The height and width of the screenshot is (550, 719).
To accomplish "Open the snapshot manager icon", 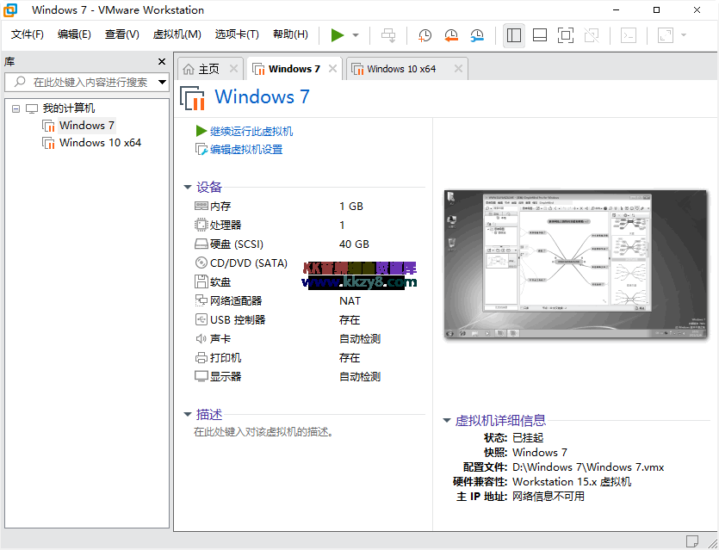I will 477,35.
